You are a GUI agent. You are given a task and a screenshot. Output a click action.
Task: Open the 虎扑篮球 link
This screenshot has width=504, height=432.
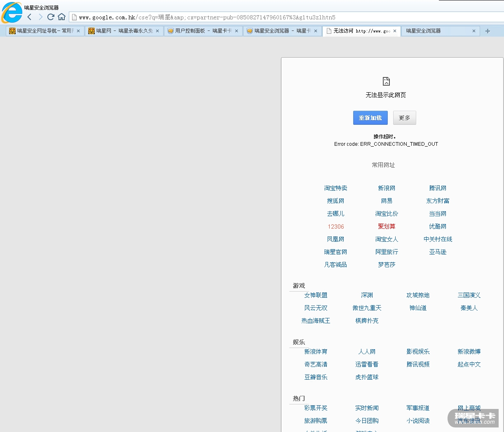[367, 377]
